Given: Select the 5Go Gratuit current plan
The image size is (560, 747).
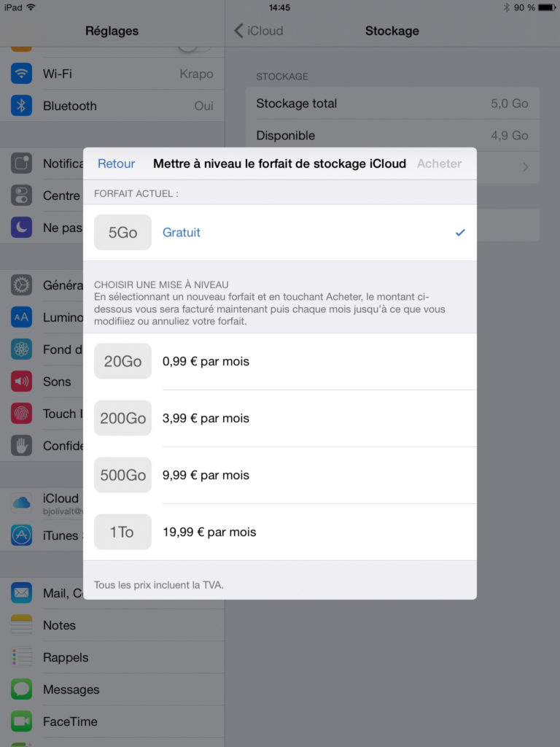Looking at the screenshot, I should [280, 233].
